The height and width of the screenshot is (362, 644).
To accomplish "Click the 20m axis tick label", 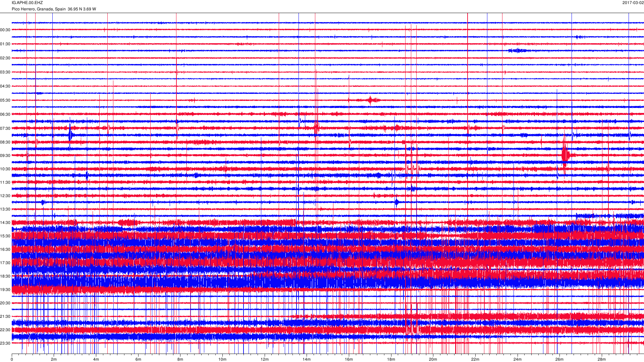I will (x=433, y=359).
